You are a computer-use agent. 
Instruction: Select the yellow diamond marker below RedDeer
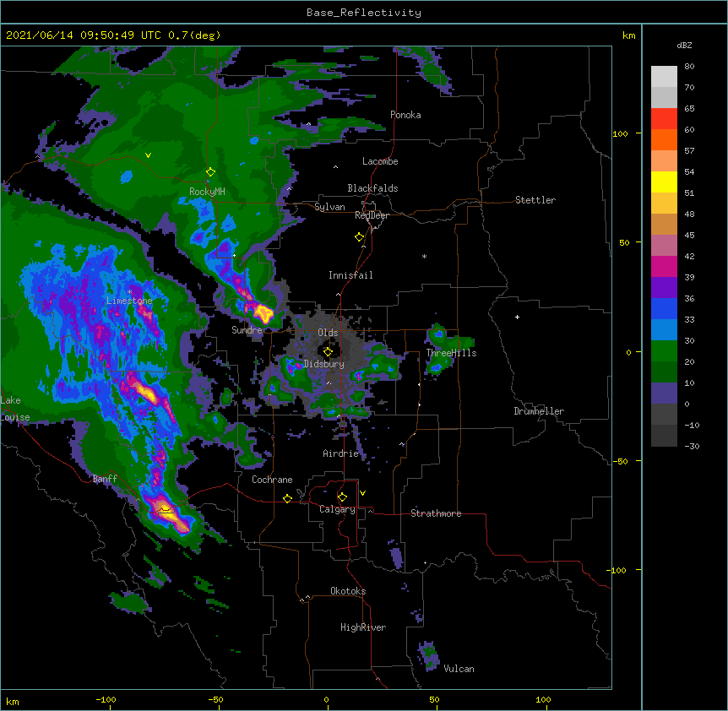360,237
